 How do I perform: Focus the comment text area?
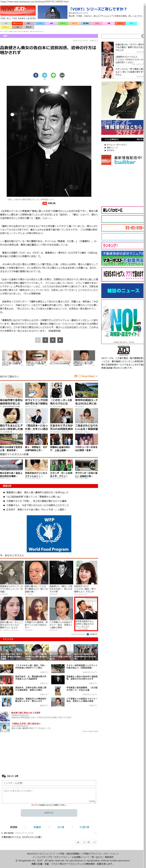tap(49, 794)
